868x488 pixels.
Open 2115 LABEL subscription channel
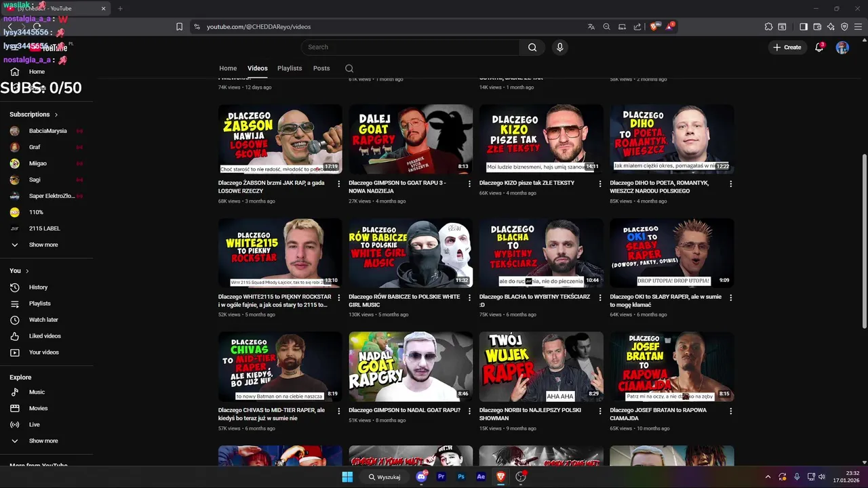click(46, 228)
